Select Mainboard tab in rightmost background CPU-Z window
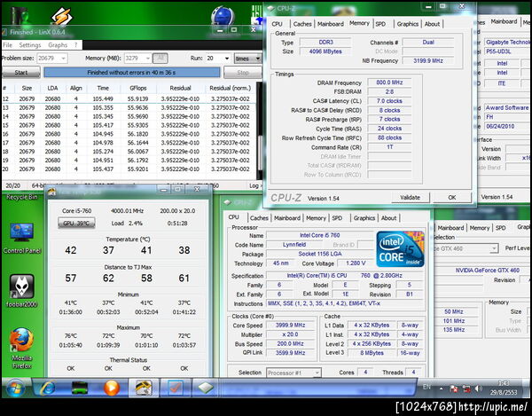 tap(504, 21)
